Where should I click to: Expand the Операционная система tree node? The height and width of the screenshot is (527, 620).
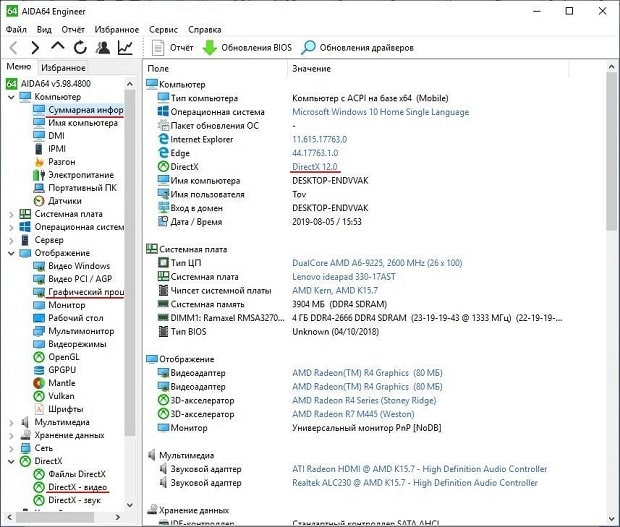(x=11, y=227)
